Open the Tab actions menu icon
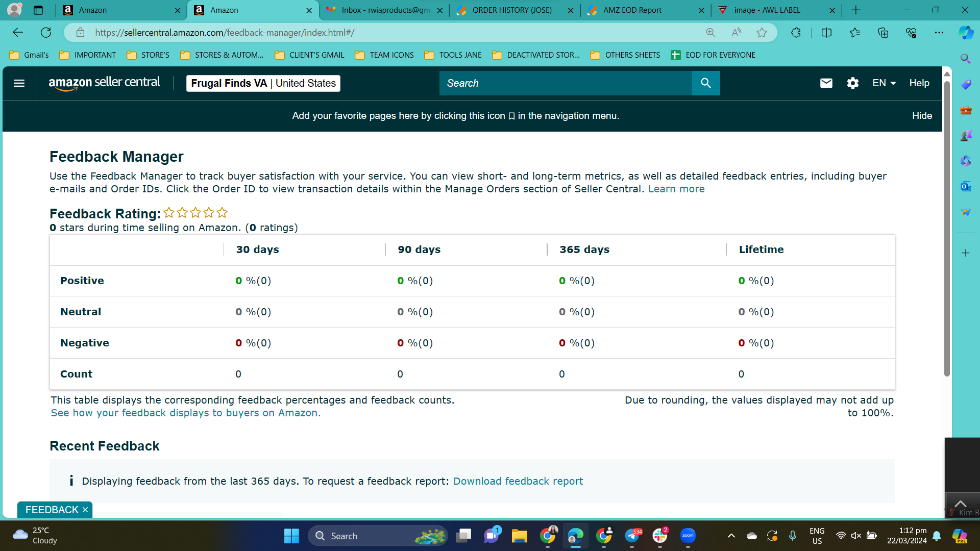980x551 pixels. point(38,10)
